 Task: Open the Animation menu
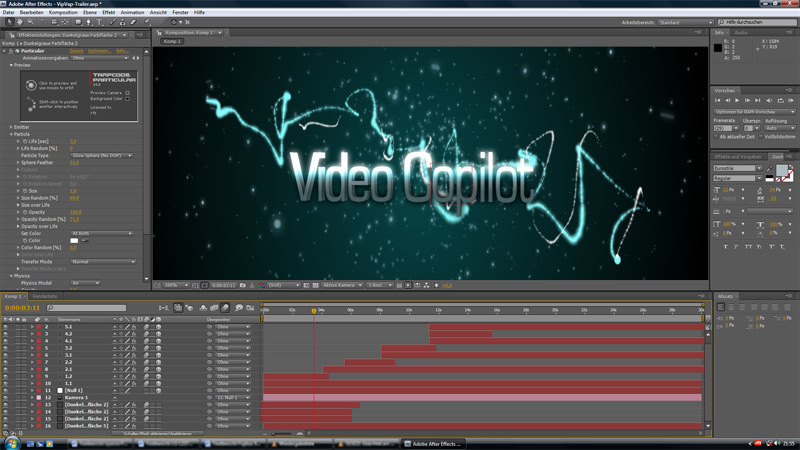tap(132, 12)
